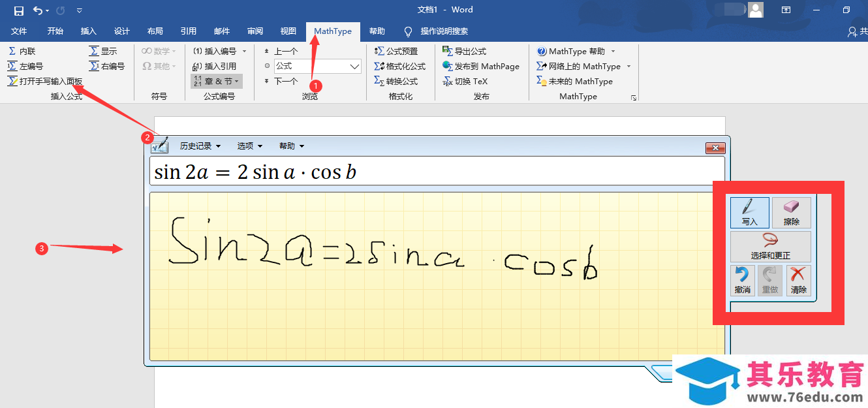
Task: Open ribbon display options icon
Action: [x=786, y=10]
